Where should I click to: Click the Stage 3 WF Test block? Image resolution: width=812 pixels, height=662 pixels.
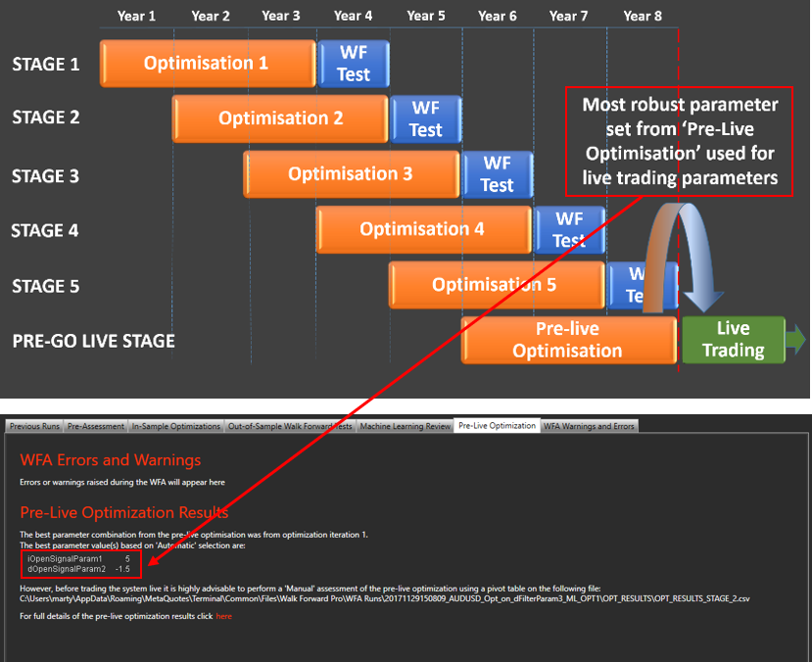point(498,174)
